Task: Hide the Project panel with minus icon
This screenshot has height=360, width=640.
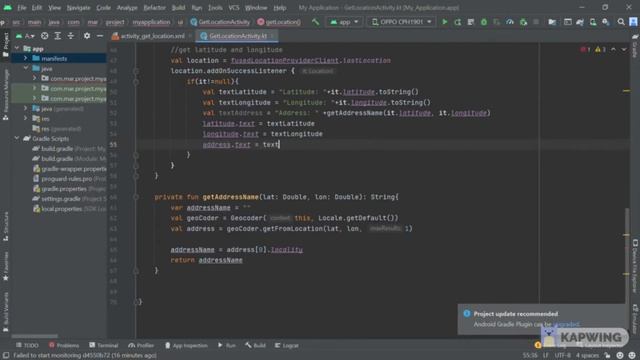Action: tap(100, 36)
